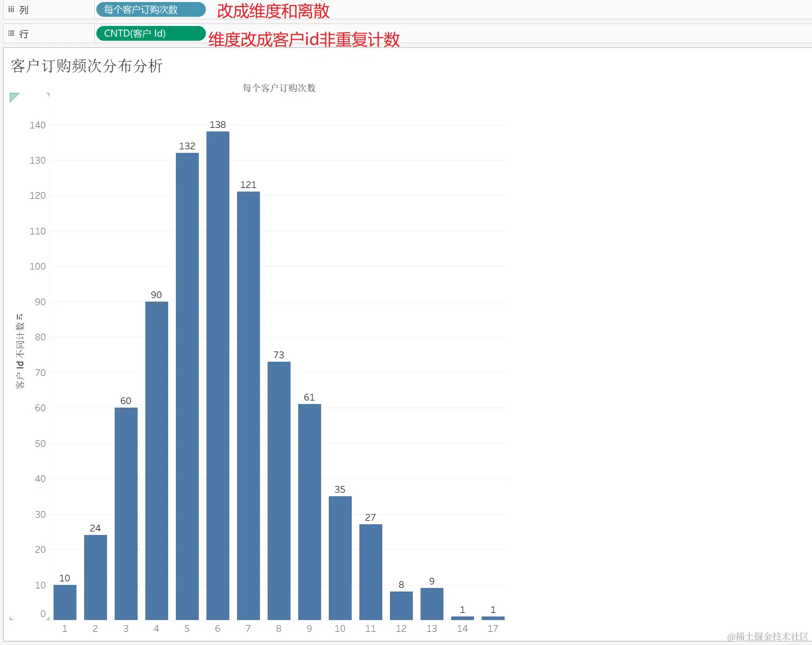812x645 pixels.
Task: Click the x-axis label 1
Action: [x=65, y=629]
